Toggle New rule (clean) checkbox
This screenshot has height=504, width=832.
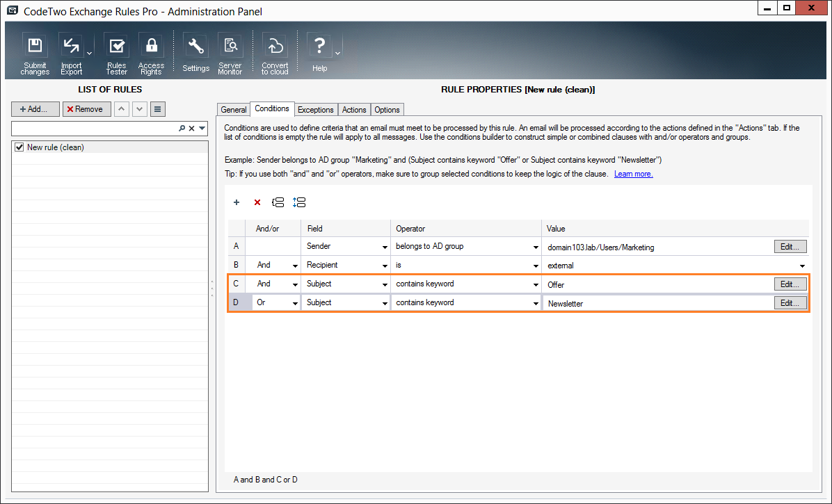coord(19,147)
